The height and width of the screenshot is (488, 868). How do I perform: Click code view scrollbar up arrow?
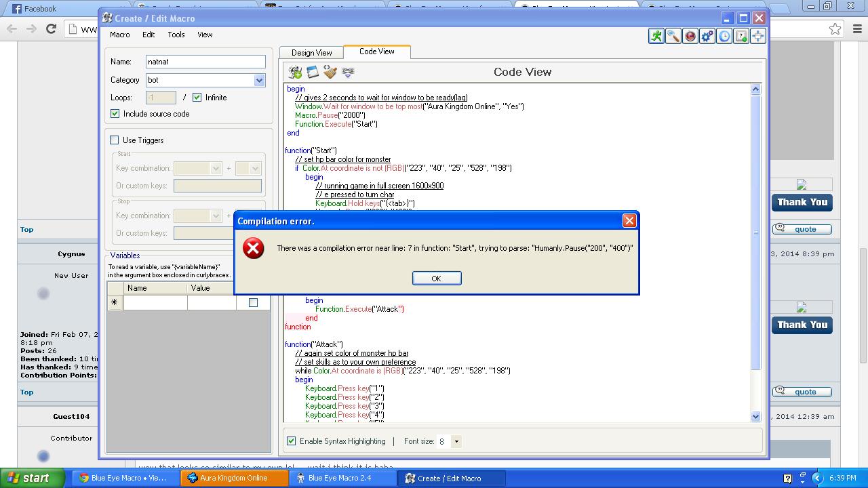[x=756, y=89]
